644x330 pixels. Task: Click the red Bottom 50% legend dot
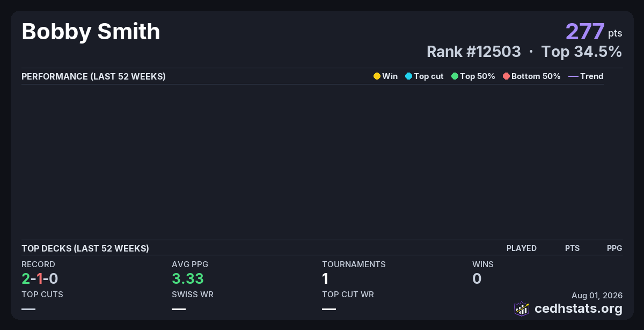point(506,76)
